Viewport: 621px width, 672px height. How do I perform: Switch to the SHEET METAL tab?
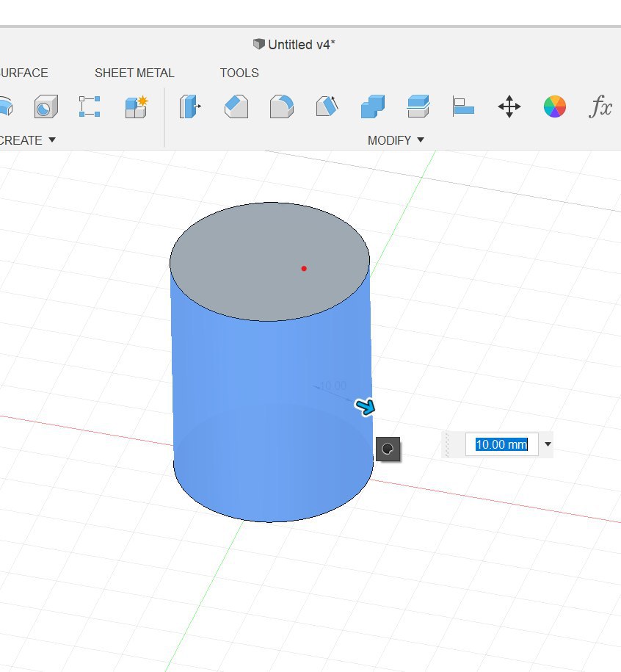134,73
